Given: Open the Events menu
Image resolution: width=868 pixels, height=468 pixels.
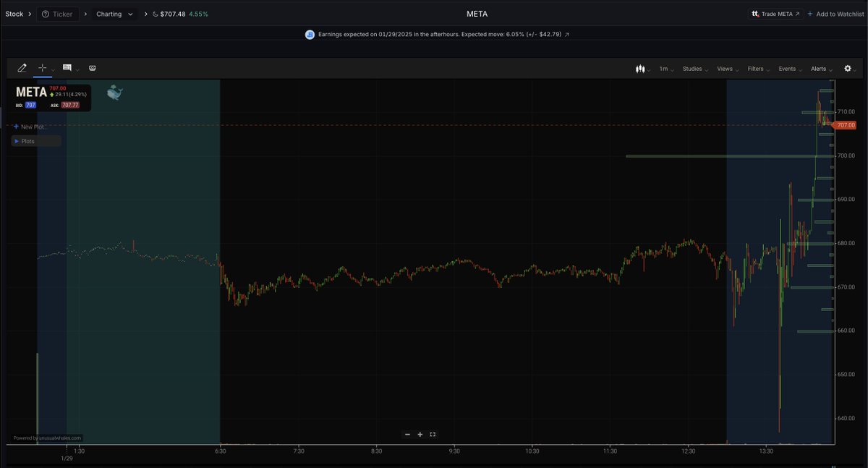Looking at the screenshot, I should tap(790, 69).
